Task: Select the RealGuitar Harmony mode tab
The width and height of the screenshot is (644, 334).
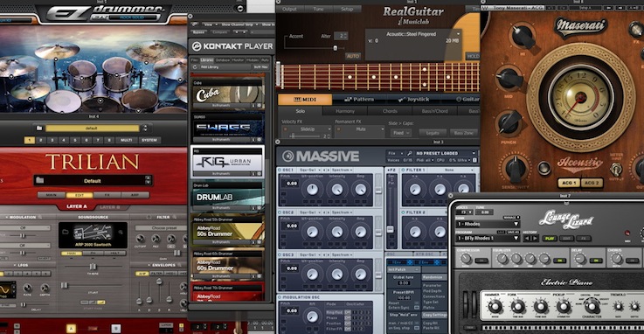Action: pyautogui.click(x=345, y=111)
